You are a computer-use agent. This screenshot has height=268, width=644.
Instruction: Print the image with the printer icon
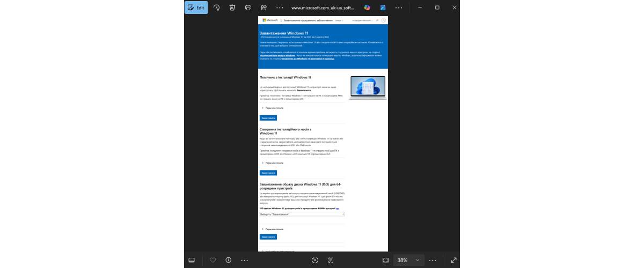pyautogui.click(x=248, y=8)
